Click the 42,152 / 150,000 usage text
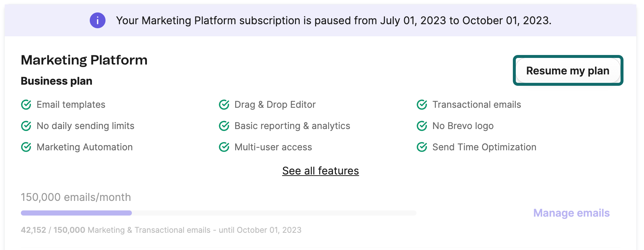Screen dimensions: 644x250 [53, 230]
